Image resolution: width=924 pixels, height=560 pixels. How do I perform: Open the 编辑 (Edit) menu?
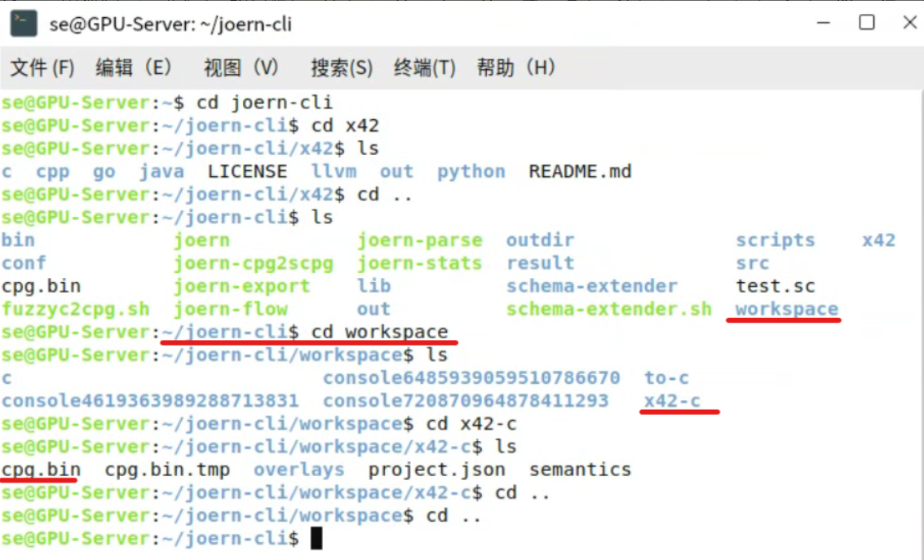[x=134, y=68]
